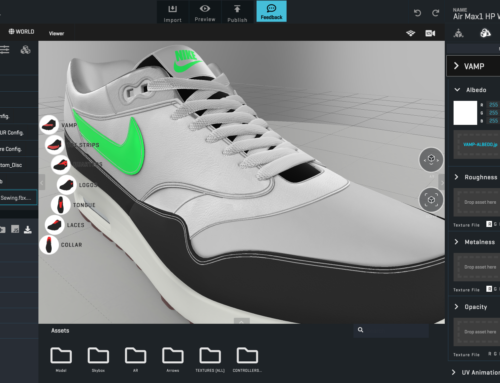The image size is (500, 383).
Task: Click the Metalness drop asset slot
Action: coord(477,267)
